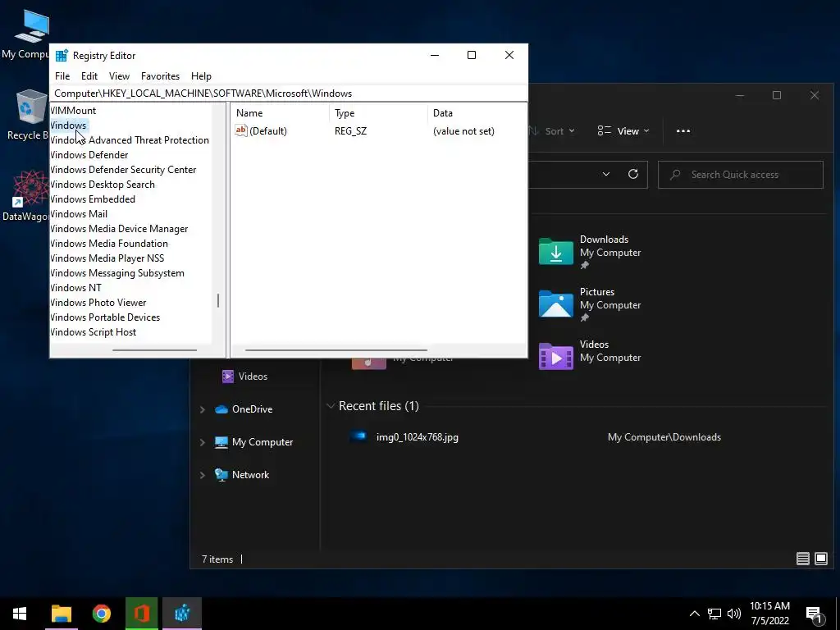Refresh the File Explorer view
This screenshot has width=840, height=630.
click(x=633, y=174)
